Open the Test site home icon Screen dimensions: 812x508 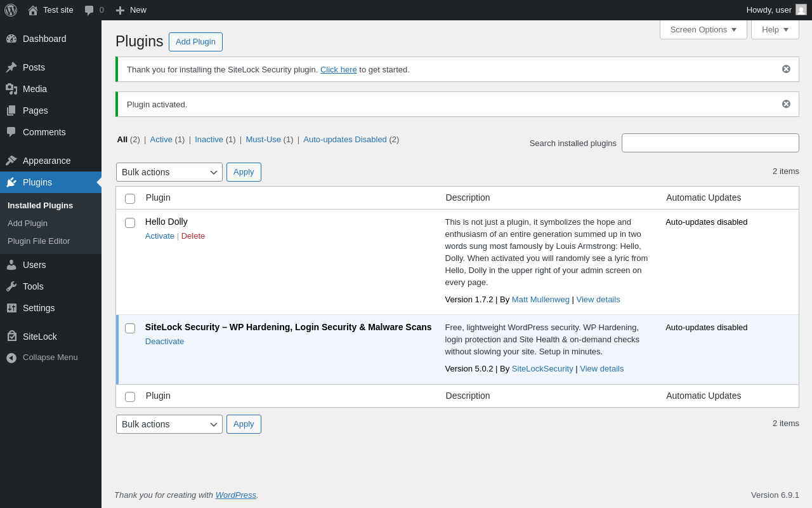coord(33,10)
